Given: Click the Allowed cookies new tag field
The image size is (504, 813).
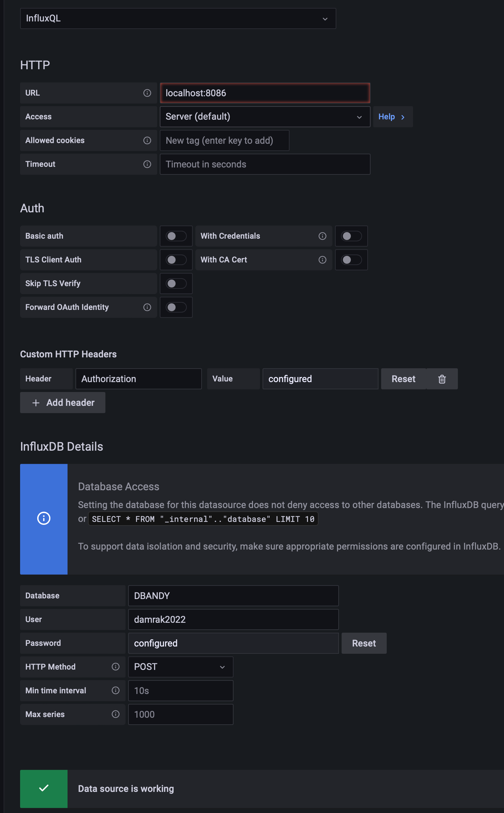Looking at the screenshot, I should (224, 140).
